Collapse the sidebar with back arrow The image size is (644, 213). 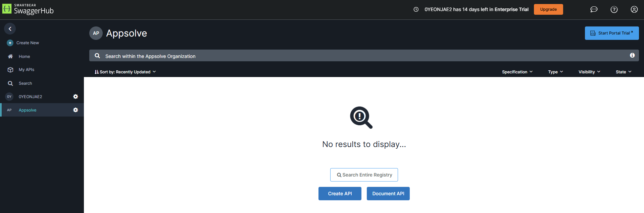pos(10,29)
